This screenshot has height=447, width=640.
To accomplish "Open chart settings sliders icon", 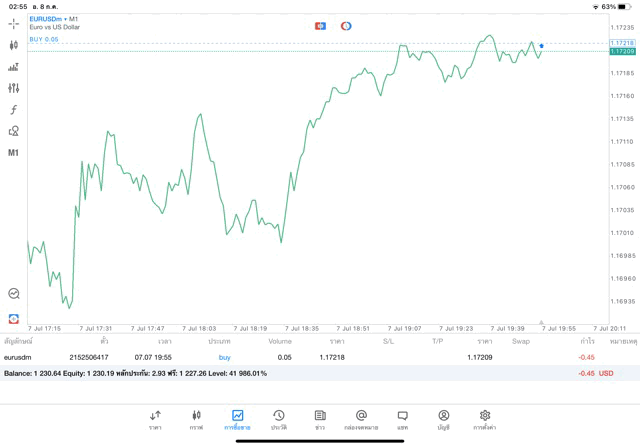I will pos(14,88).
